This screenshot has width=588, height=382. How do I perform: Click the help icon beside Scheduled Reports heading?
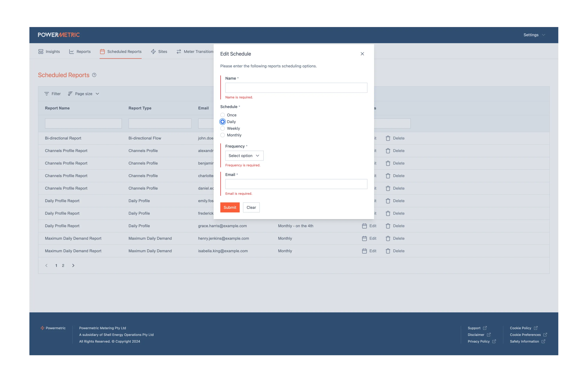tap(94, 75)
